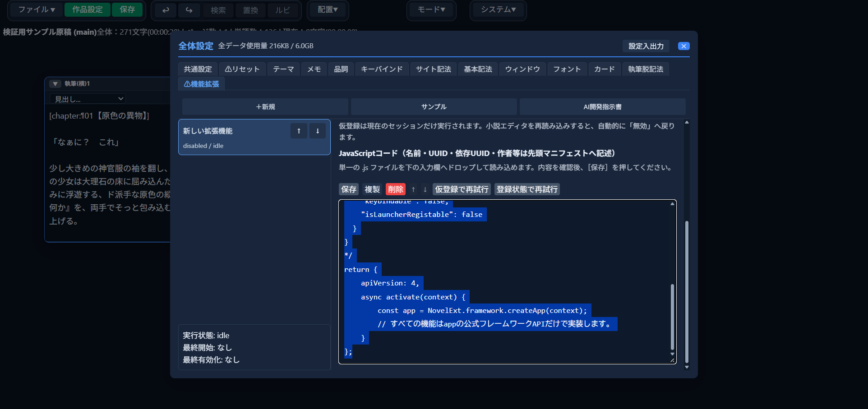Click 保存 button above code editor

(349, 189)
